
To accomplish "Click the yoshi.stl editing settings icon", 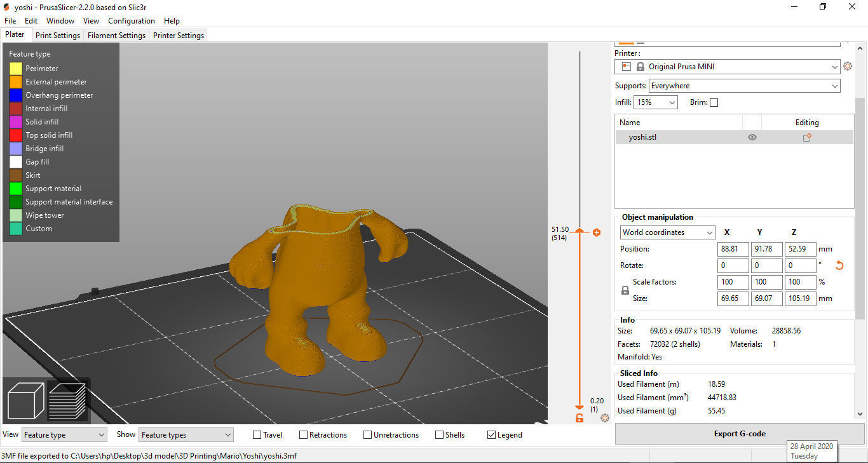I will [807, 137].
